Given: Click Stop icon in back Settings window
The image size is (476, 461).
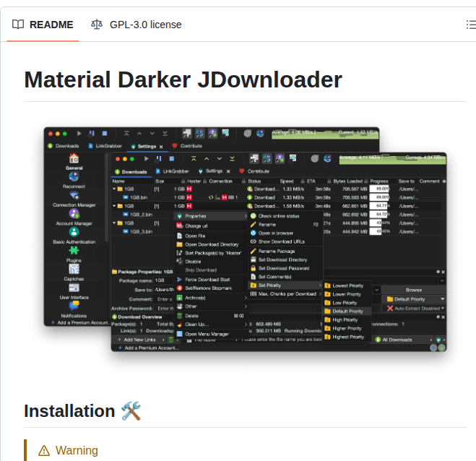Looking at the screenshot, I should [x=105, y=134].
